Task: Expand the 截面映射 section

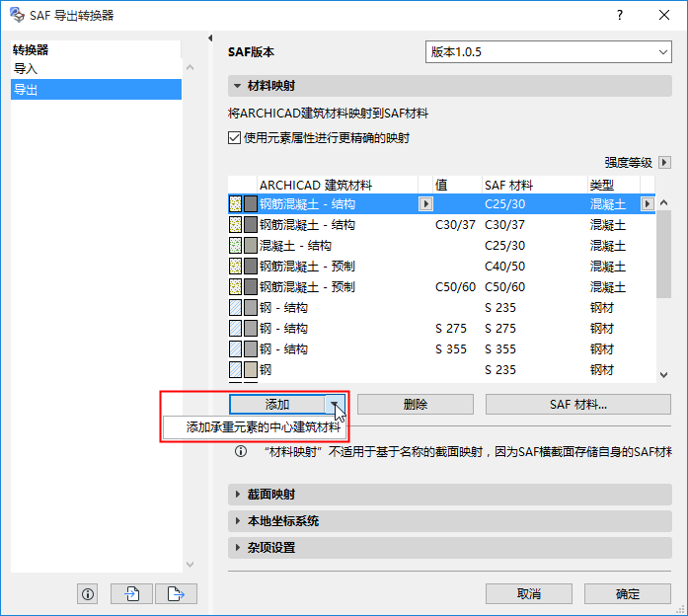Action: coord(237,494)
